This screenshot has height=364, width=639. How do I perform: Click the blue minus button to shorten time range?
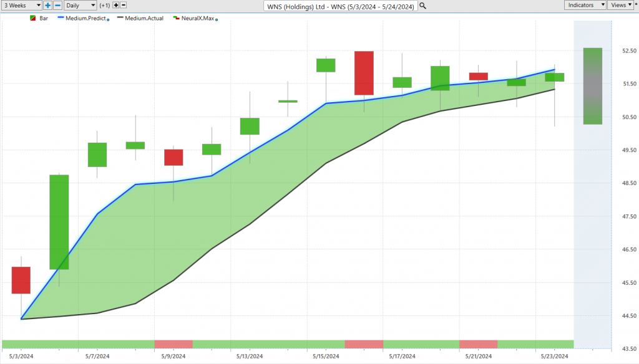(57, 5)
